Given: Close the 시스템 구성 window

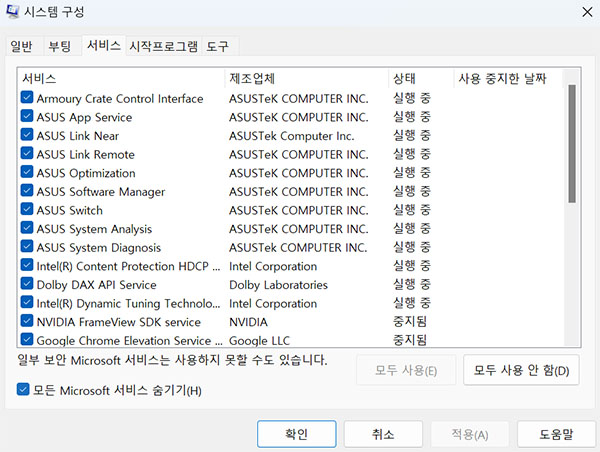Looking at the screenshot, I should (x=587, y=12).
